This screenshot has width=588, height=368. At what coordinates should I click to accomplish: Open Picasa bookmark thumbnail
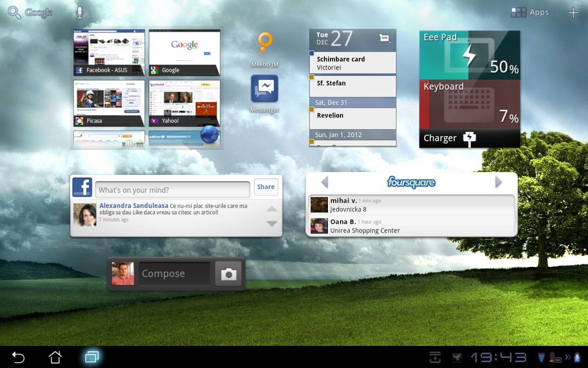[109, 103]
